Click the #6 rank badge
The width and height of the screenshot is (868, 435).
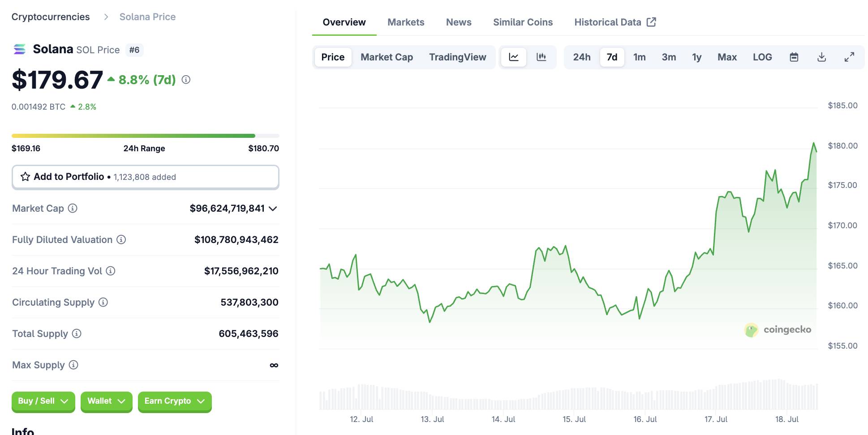(134, 50)
